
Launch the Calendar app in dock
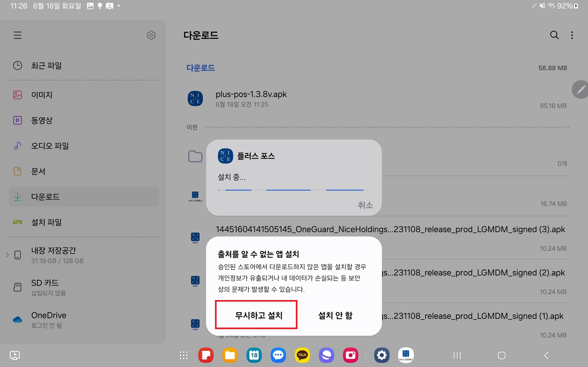(x=254, y=355)
